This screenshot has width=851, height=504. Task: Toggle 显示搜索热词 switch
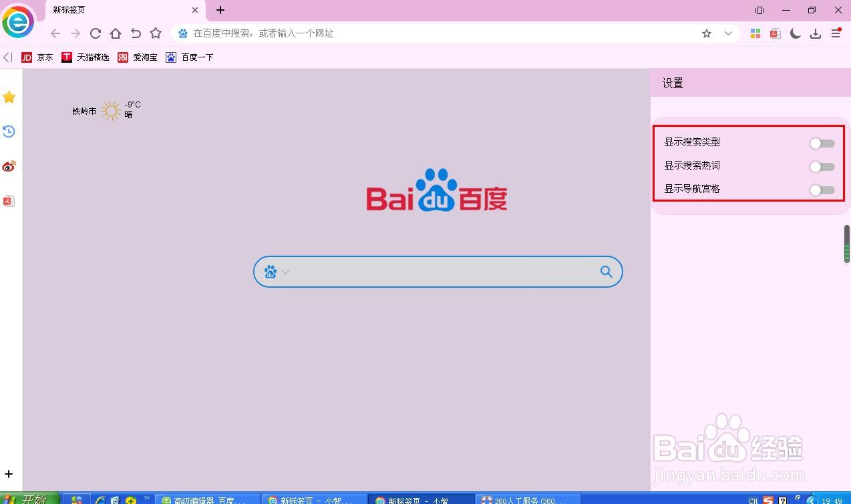[x=822, y=167]
